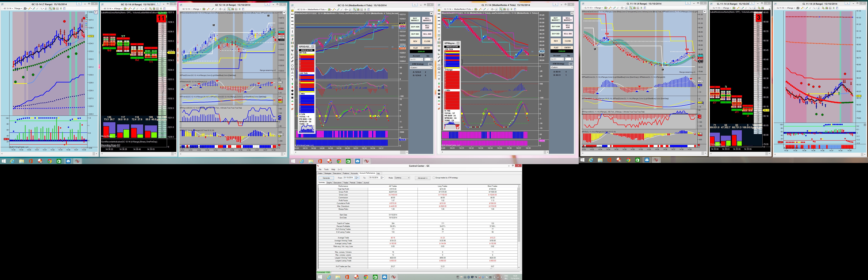Open the To date calendar dropdown
This screenshot has width=868, height=280.
[382, 178]
